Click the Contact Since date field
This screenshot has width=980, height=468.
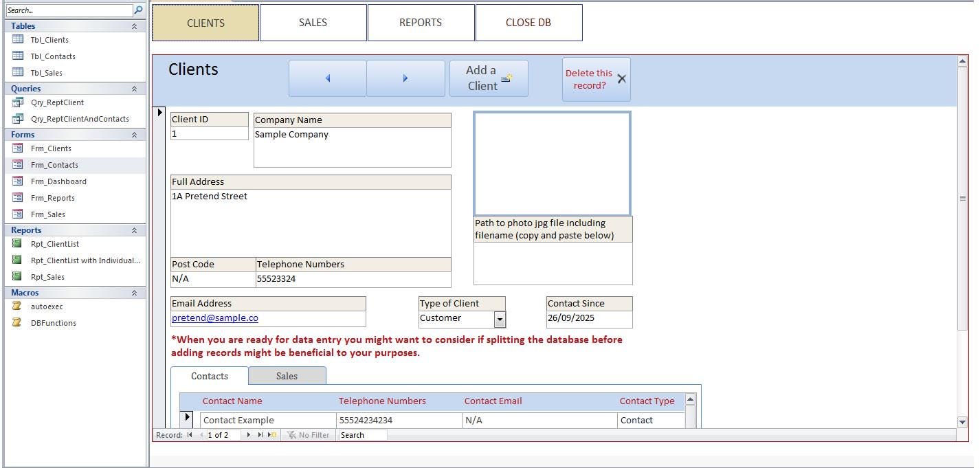point(589,318)
